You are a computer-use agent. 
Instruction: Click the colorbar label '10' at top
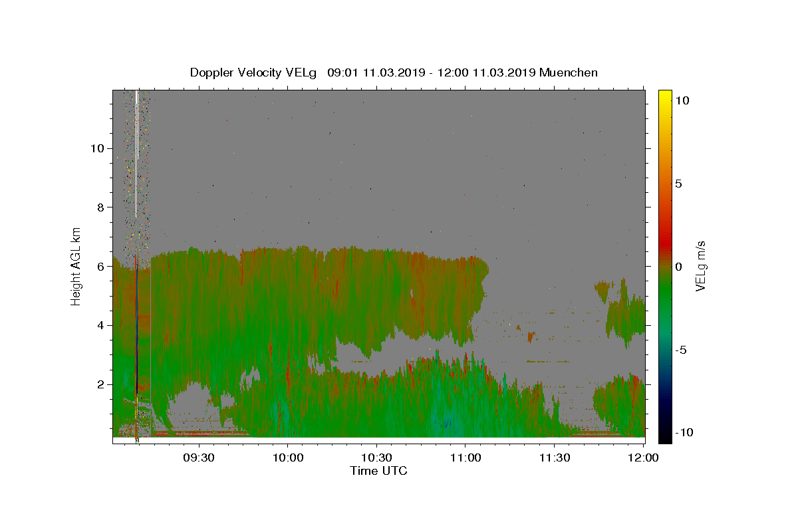tap(682, 100)
